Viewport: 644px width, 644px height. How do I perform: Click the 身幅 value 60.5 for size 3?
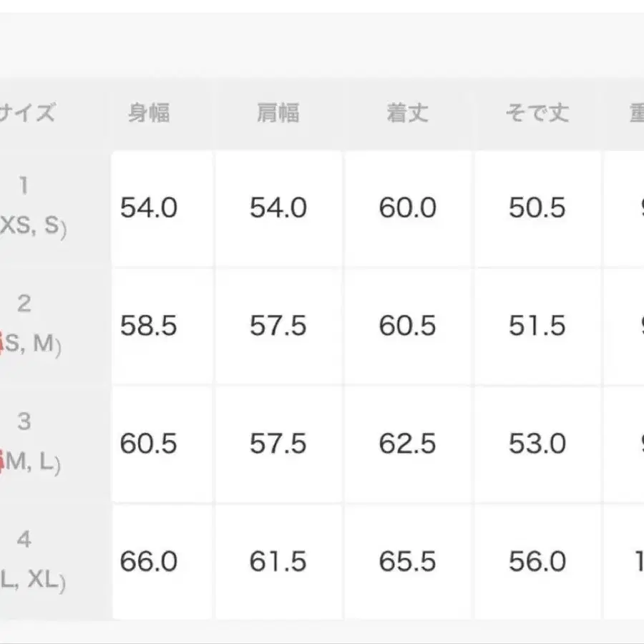click(148, 444)
